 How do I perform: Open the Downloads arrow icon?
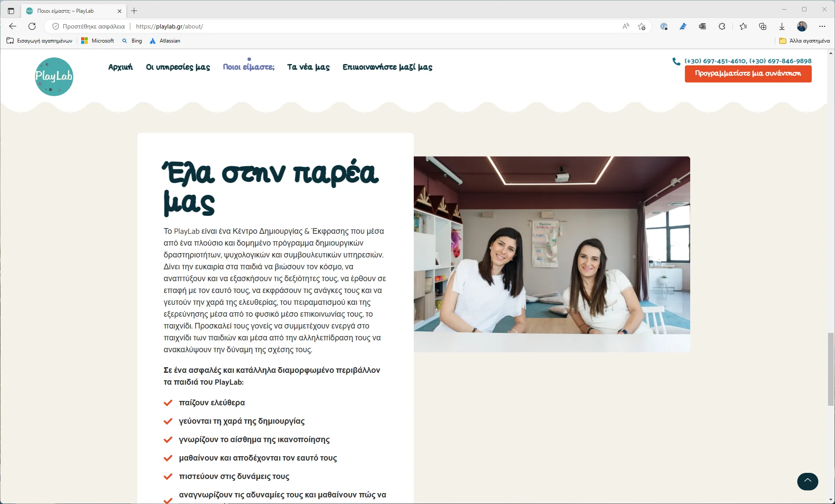[782, 26]
